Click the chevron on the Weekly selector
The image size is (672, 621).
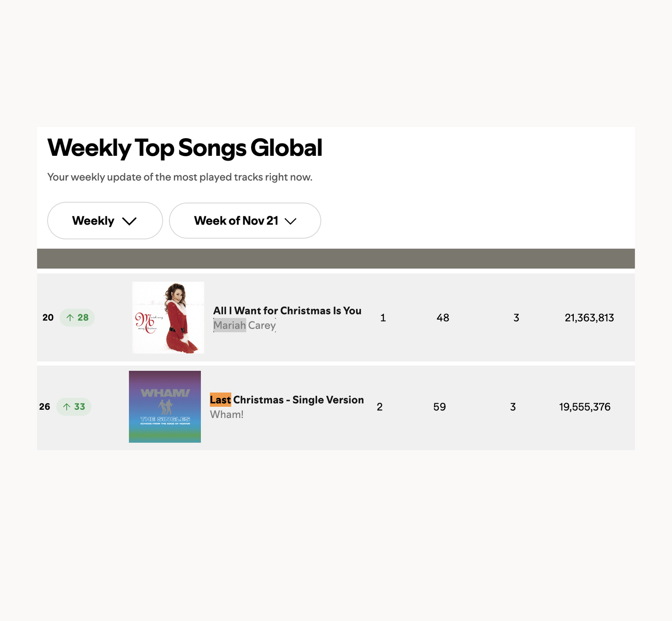pyautogui.click(x=130, y=220)
